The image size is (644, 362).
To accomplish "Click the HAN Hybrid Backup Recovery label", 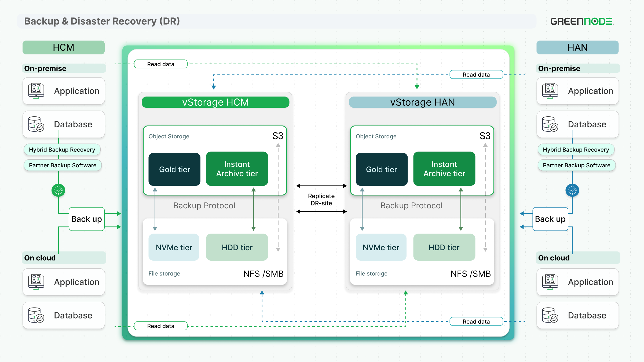I will coord(576,150).
